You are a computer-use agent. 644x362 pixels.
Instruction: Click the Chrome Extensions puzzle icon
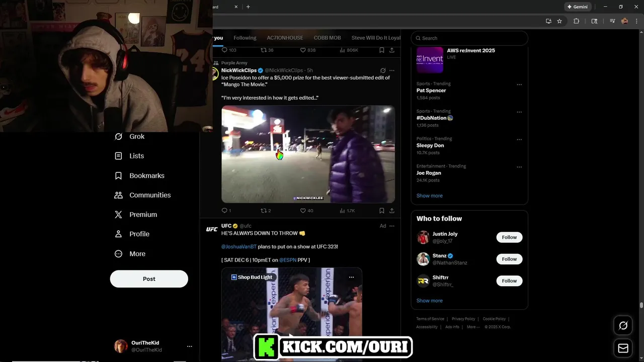tap(577, 21)
